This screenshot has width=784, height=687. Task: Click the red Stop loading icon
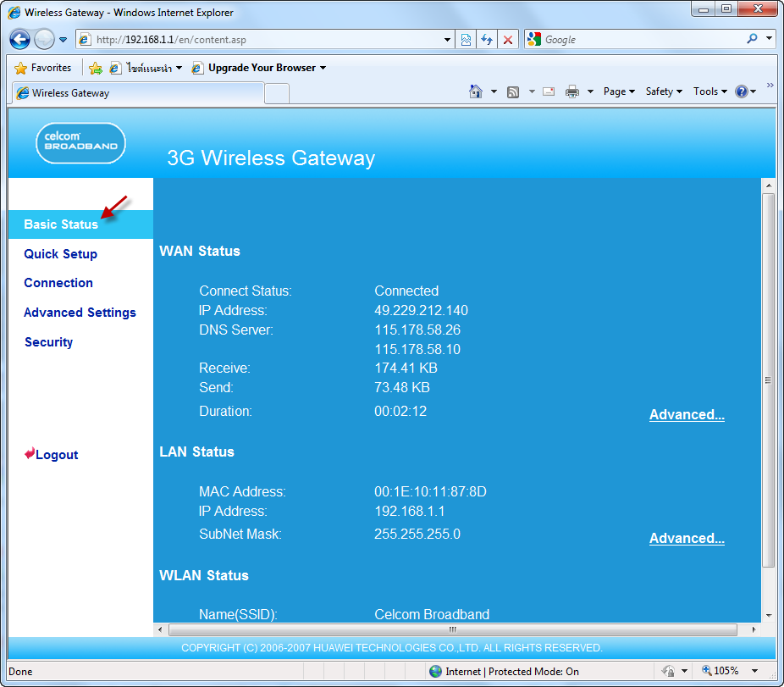coord(507,40)
